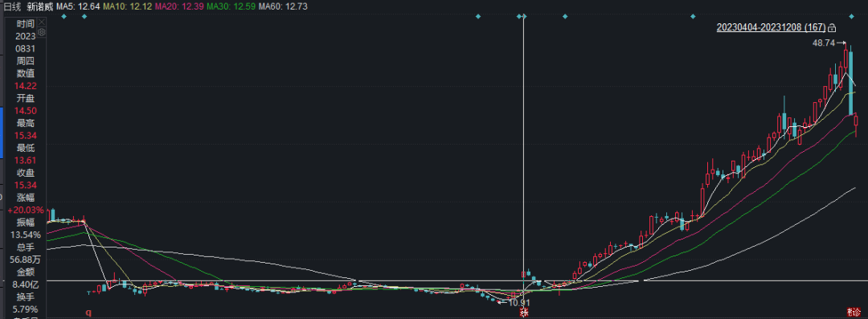Viewport: 868px width, 319px height.
Task: Click the 15.34 value under 最高
Action: pyautogui.click(x=26, y=135)
